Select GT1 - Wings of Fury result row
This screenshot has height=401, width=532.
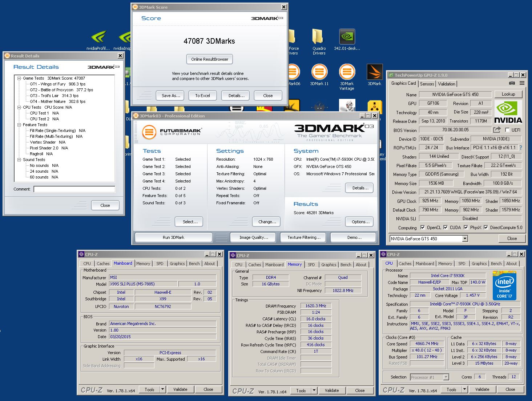[57, 84]
